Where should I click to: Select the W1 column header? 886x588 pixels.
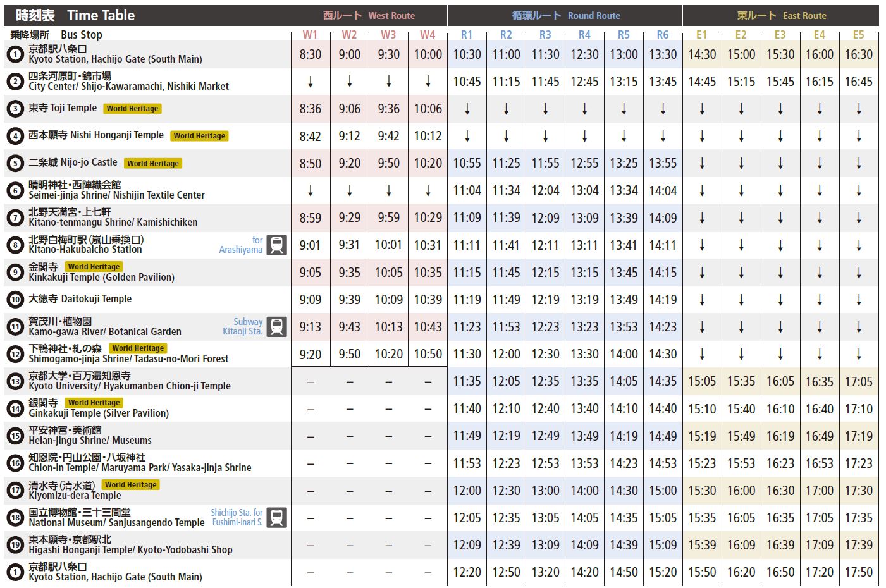tap(310, 35)
